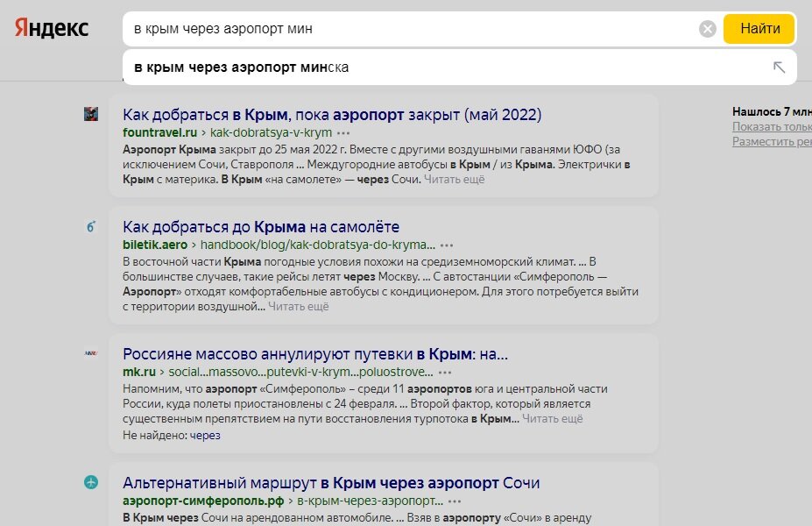Open 'Россияне массово аннулируют путевки в Крым' result

click(315, 354)
